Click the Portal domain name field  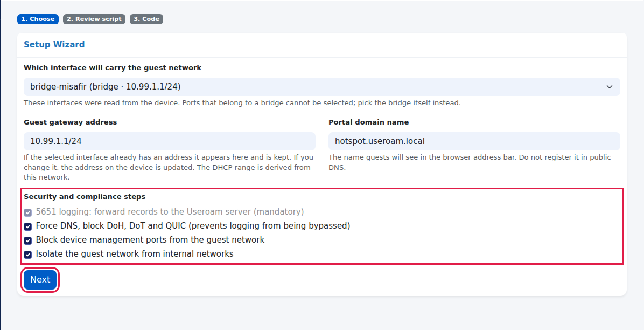point(474,141)
